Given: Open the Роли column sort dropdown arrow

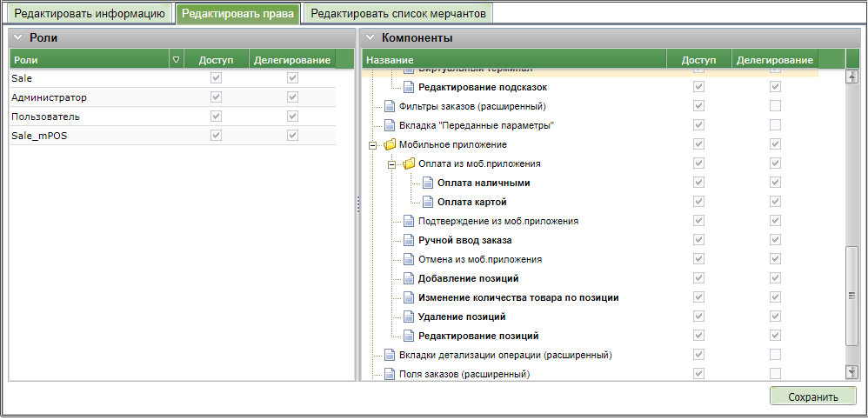Looking at the screenshot, I should (177, 60).
